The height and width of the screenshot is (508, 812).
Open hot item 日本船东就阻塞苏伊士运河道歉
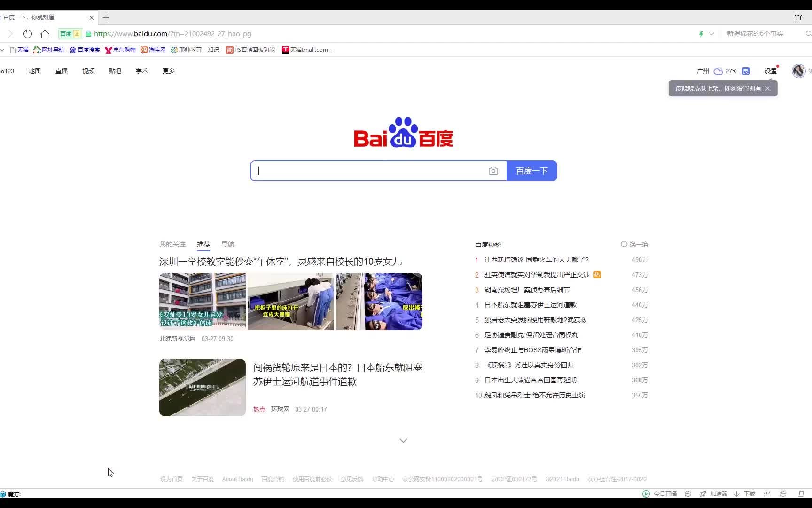[x=531, y=305]
